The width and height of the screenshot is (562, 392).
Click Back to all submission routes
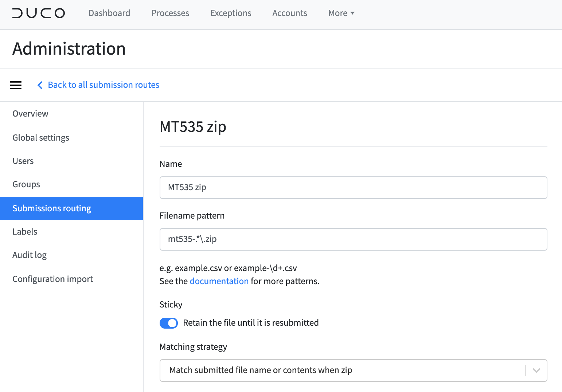(104, 85)
